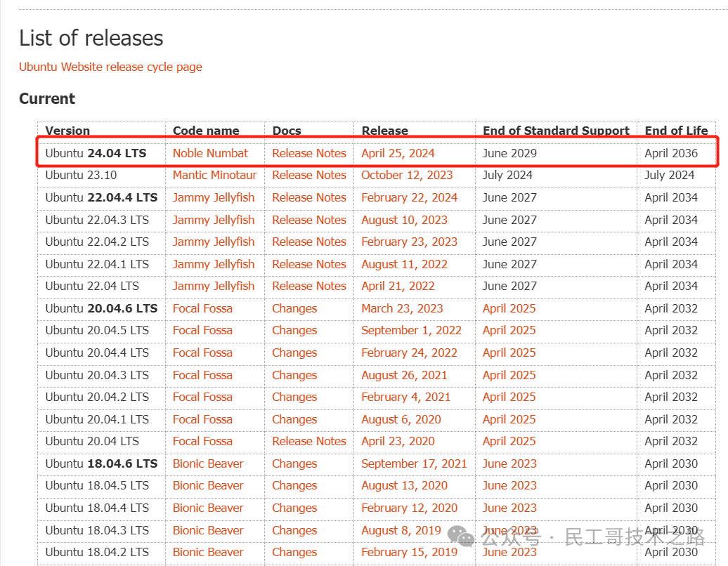Click April 2025 link in the 20.04.2 row
The width and height of the screenshot is (728, 566).
tap(509, 397)
